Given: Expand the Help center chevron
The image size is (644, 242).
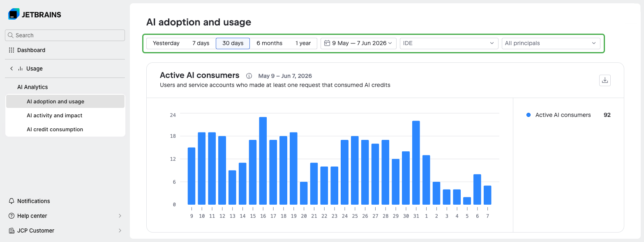Looking at the screenshot, I should click(x=120, y=216).
